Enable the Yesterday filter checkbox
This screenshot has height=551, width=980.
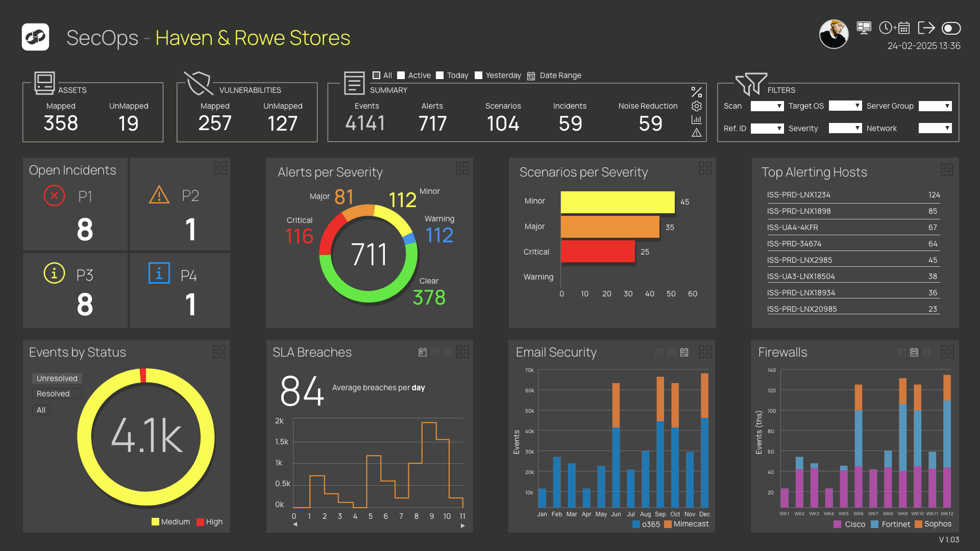[x=478, y=75]
